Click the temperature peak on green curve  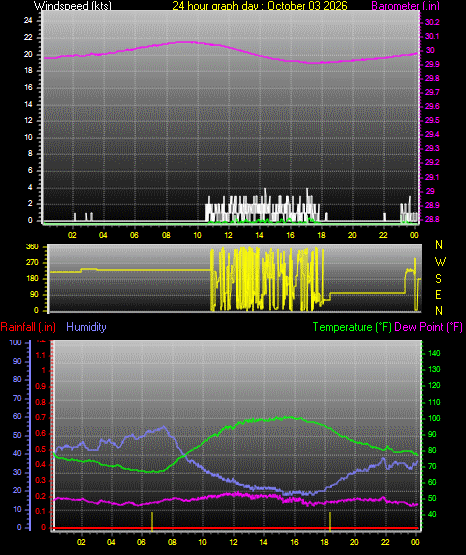pos(289,418)
